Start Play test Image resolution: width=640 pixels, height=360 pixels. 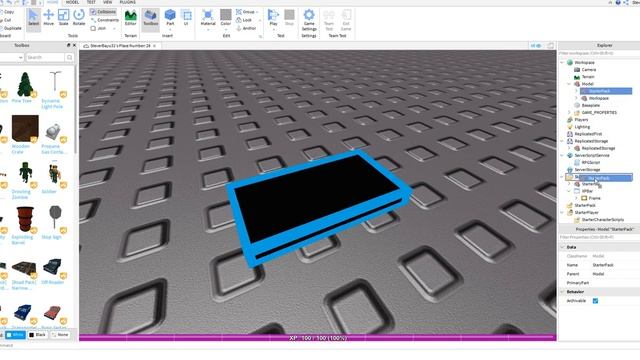coord(273,16)
